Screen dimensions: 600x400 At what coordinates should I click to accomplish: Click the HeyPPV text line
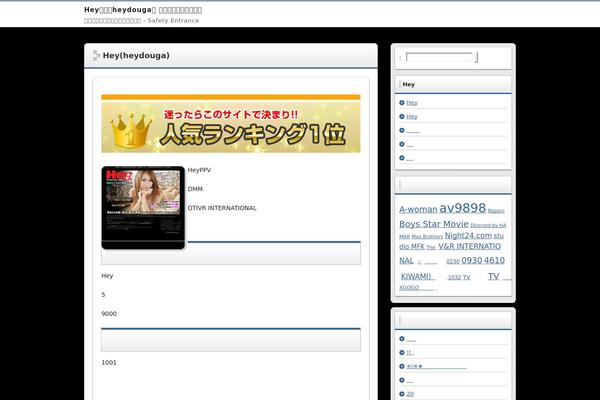pos(199,170)
